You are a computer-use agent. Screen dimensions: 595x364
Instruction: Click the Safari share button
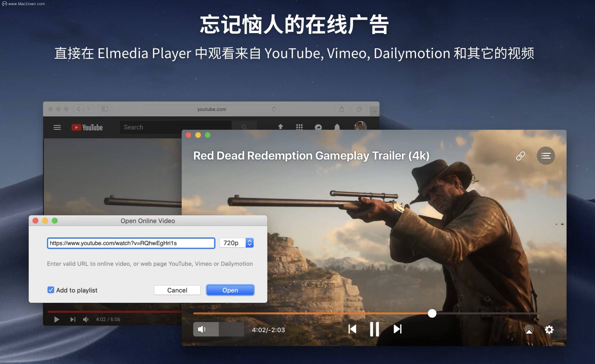click(x=341, y=109)
